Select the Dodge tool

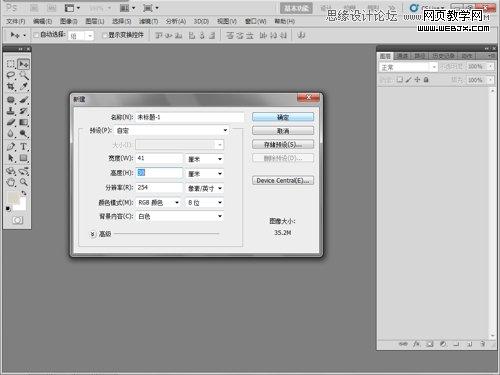click(x=23, y=134)
